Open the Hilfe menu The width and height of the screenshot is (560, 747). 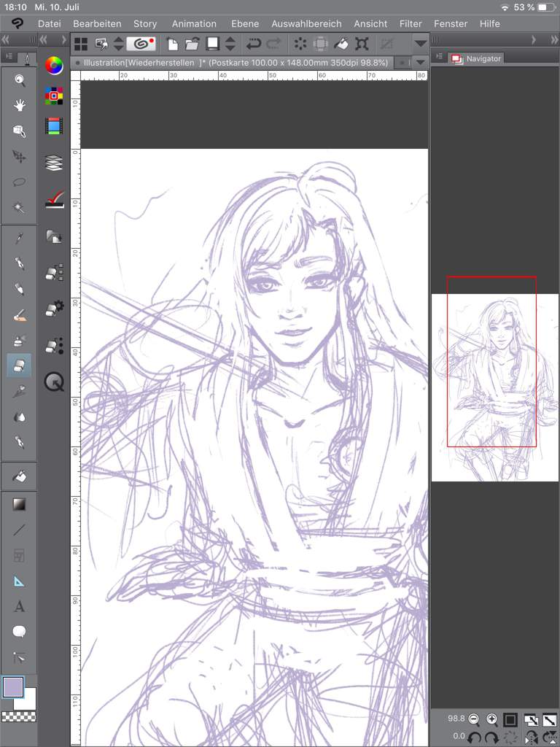489,23
